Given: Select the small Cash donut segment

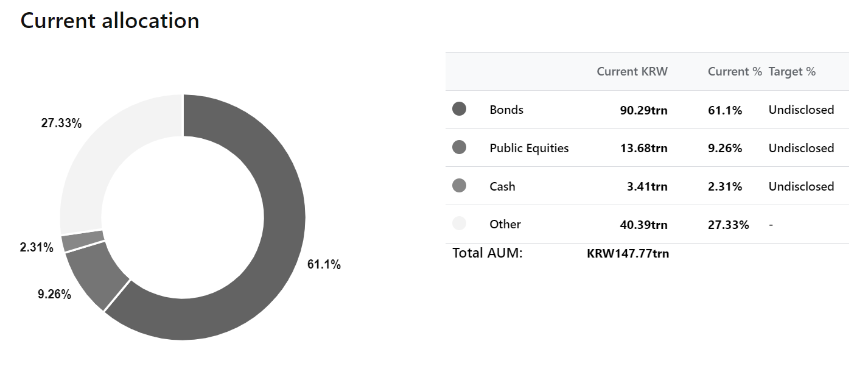Looking at the screenshot, I should point(83,241).
